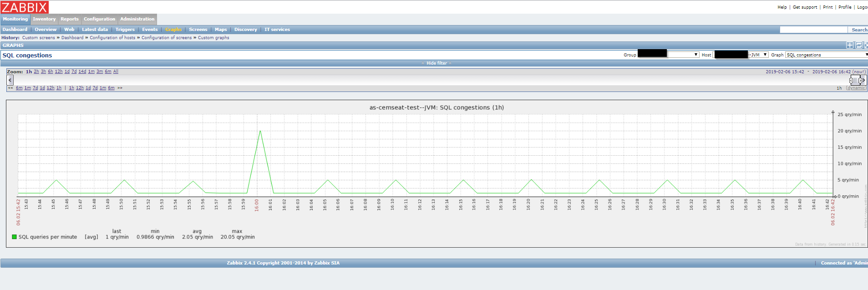Image resolution: width=868 pixels, height=290 pixels.
Task: Open the Administration main tab
Action: (x=137, y=19)
